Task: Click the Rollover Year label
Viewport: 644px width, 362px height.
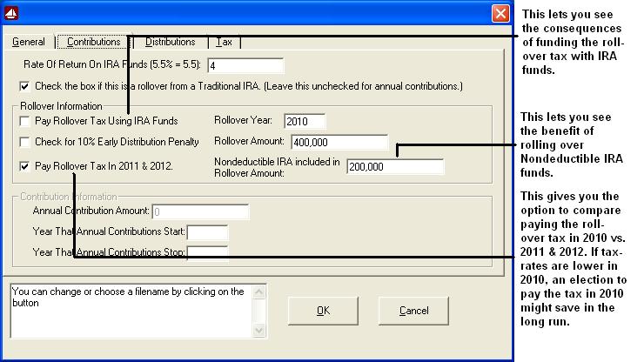Action: click(243, 120)
